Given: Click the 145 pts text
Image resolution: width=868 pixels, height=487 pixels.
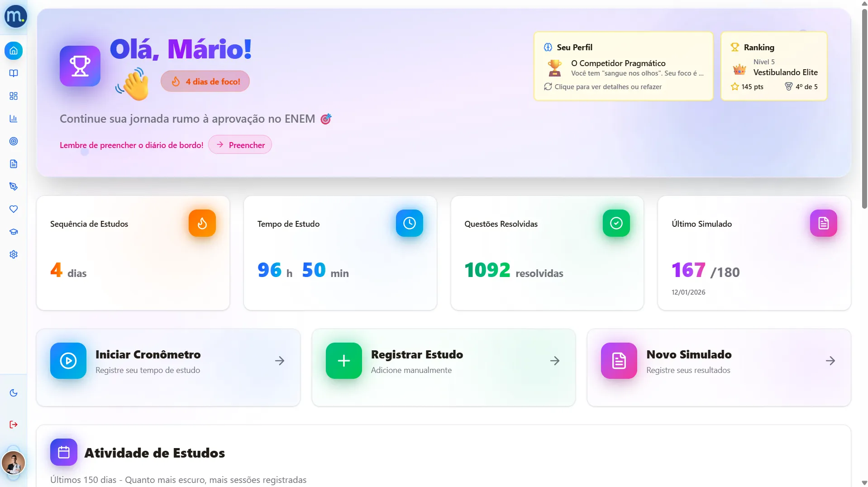Looking at the screenshot, I should click(x=752, y=86).
